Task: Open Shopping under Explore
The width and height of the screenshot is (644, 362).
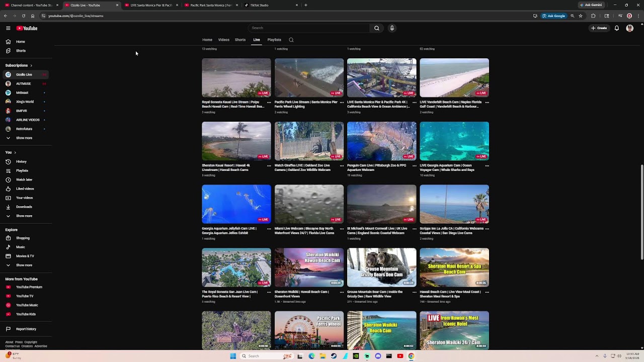Action: click(26, 238)
